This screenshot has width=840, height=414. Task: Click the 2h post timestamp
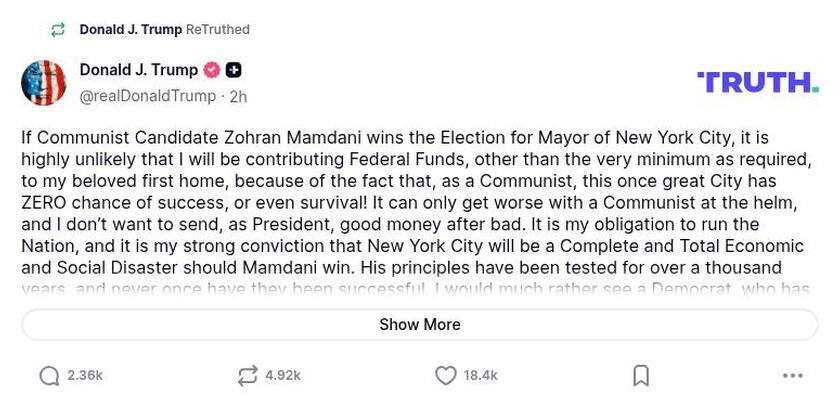tap(238, 97)
